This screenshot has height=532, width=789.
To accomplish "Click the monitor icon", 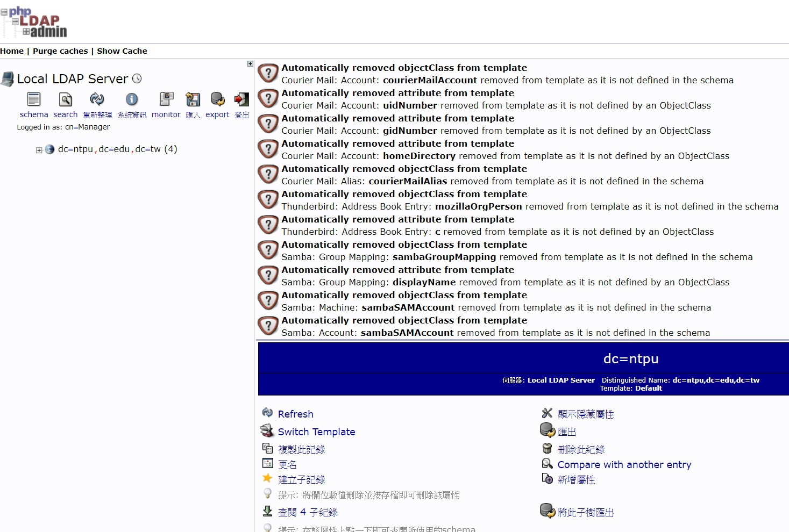I will (166, 99).
